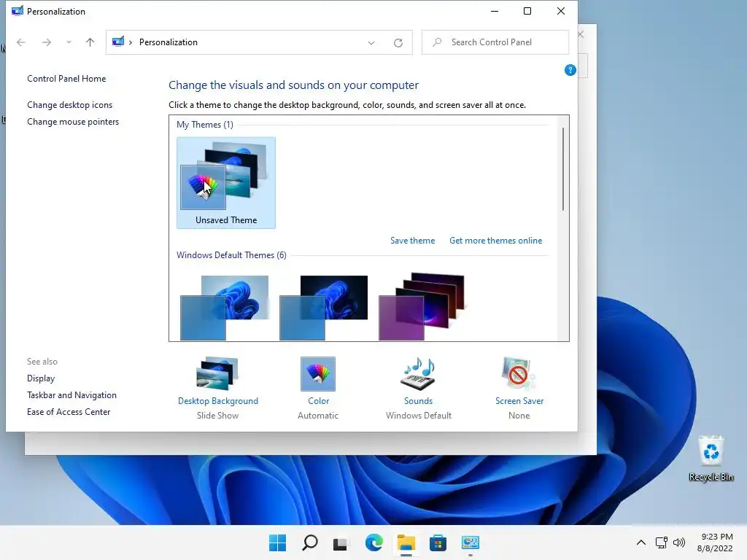Open the Screen Saver icon

519,374
